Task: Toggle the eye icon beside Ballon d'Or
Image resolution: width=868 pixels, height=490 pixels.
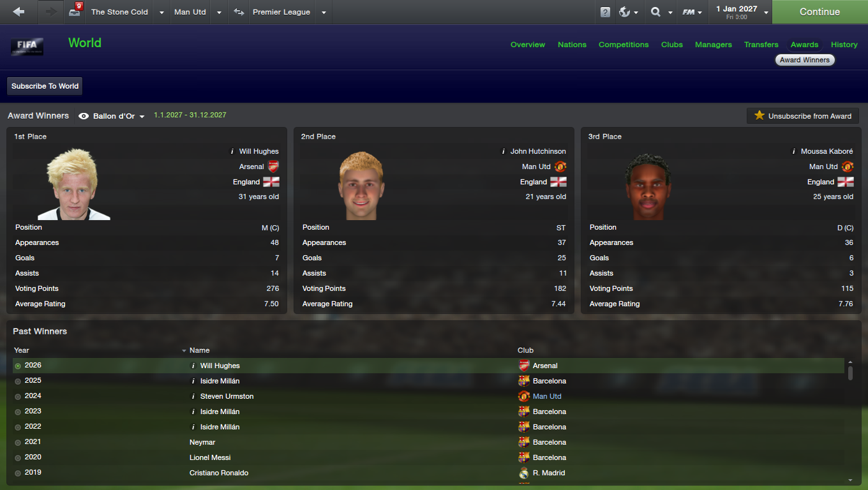Action: click(x=84, y=116)
